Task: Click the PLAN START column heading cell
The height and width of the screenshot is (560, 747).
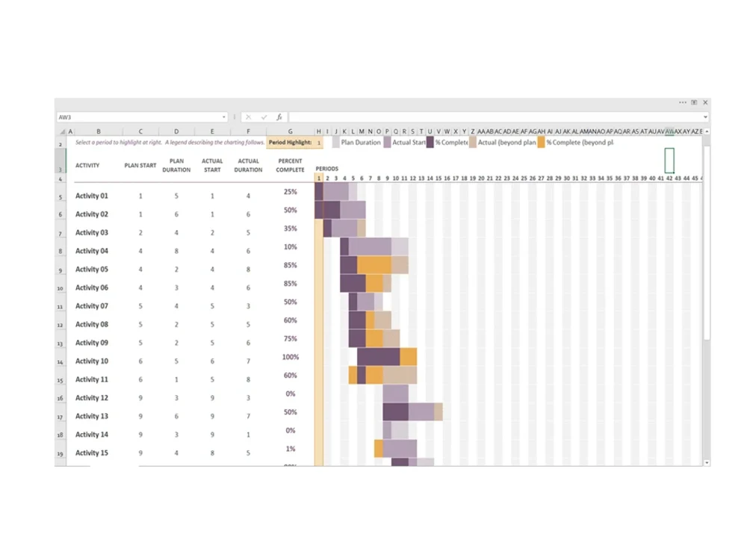Action: (x=140, y=166)
